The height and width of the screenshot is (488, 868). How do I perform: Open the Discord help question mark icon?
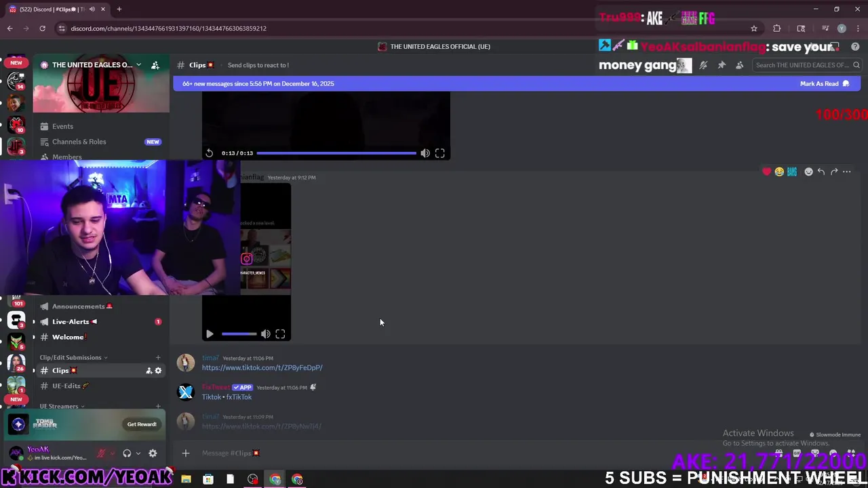(x=855, y=47)
